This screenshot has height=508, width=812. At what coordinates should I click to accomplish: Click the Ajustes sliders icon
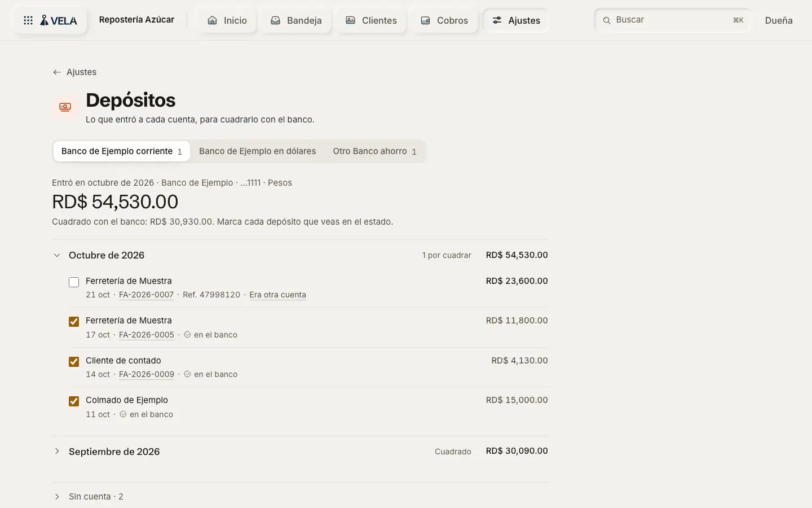[497, 20]
